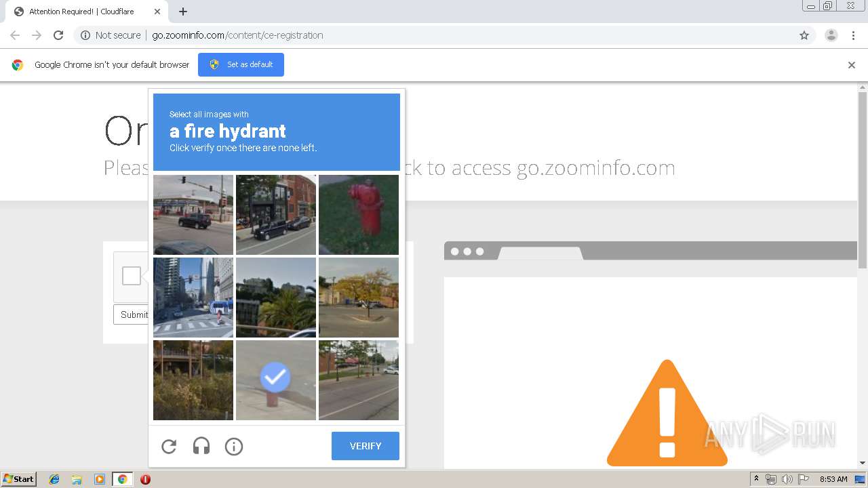The width and height of the screenshot is (868, 488).
Task: Go back to the previous page
Action: [x=15, y=35]
